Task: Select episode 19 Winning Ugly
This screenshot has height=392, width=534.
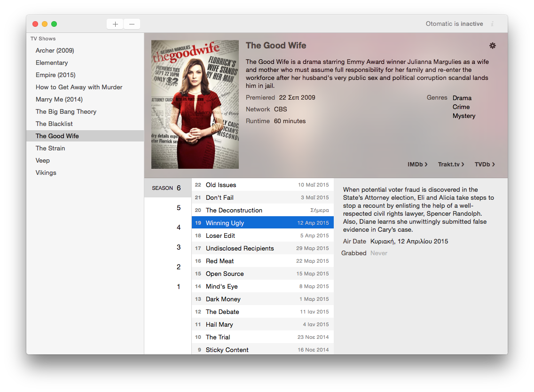Action: (263, 223)
